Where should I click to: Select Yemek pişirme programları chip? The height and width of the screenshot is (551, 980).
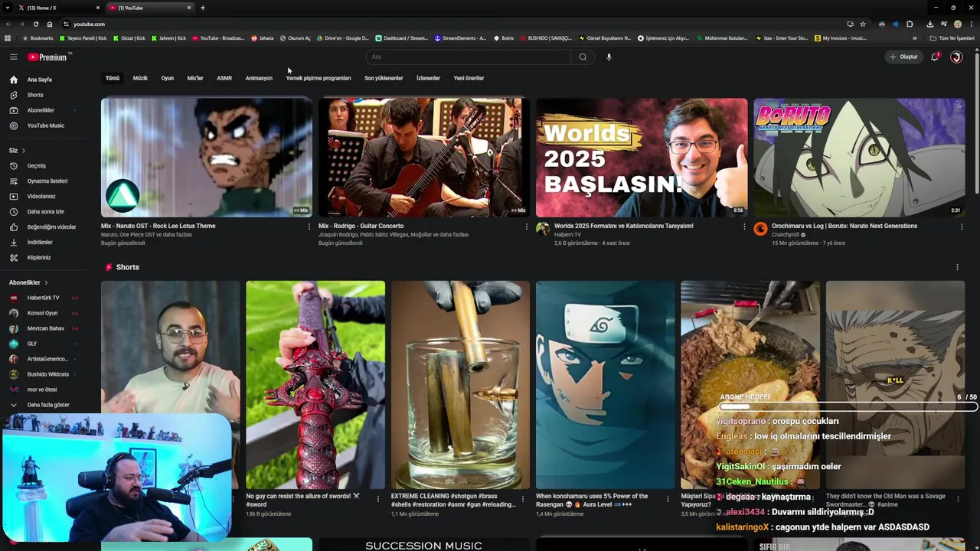click(318, 78)
